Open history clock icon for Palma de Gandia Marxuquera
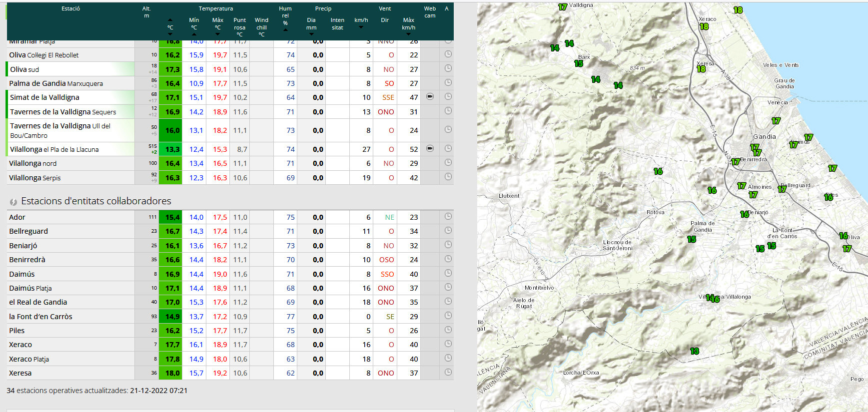868x412 pixels. pyautogui.click(x=448, y=82)
